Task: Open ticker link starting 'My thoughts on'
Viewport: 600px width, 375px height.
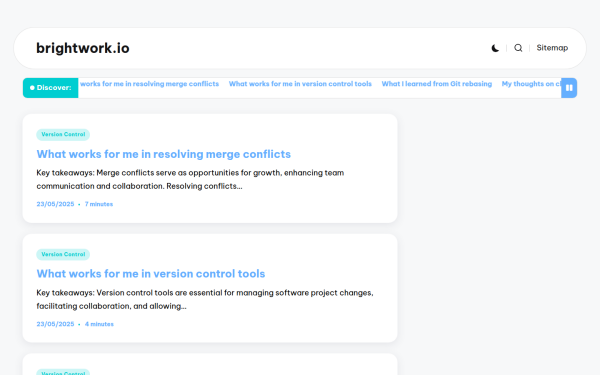Action: click(531, 84)
